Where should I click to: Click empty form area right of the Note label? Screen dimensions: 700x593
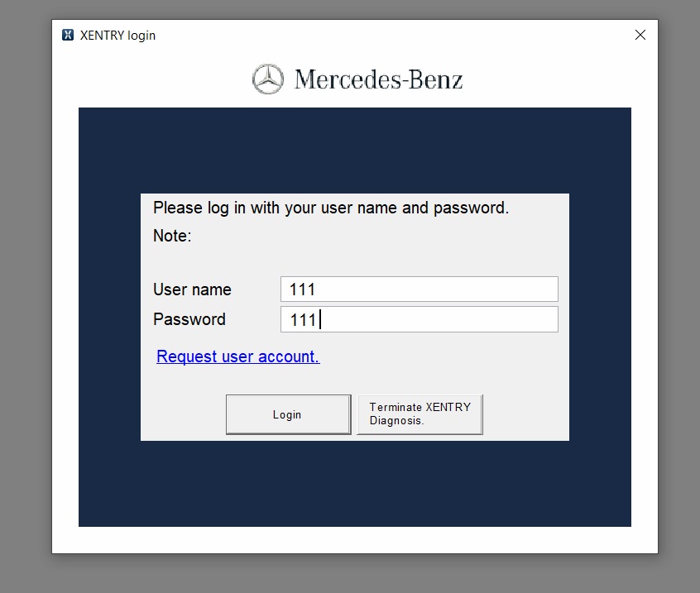(372, 237)
